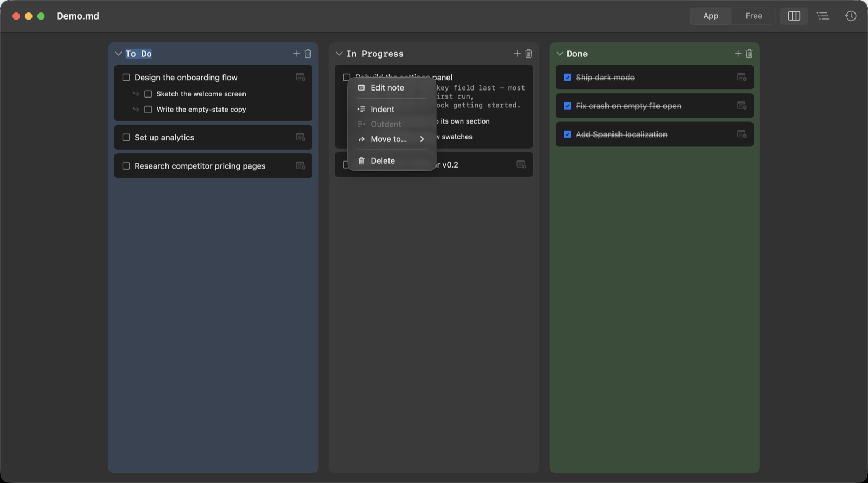Uncheck Fix crash on empty file open
Screen dimensions: 868x483
click(567, 106)
